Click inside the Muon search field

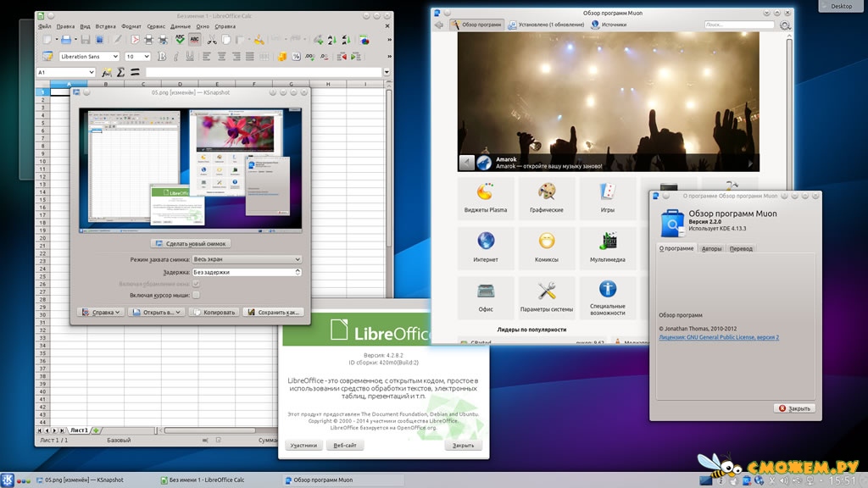point(739,25)
